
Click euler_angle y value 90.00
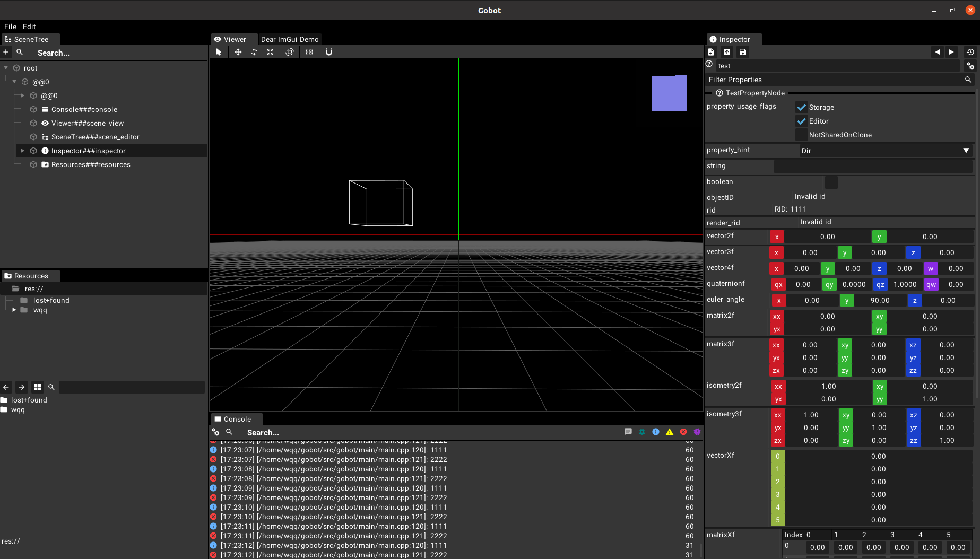click(x=880, y=300)
